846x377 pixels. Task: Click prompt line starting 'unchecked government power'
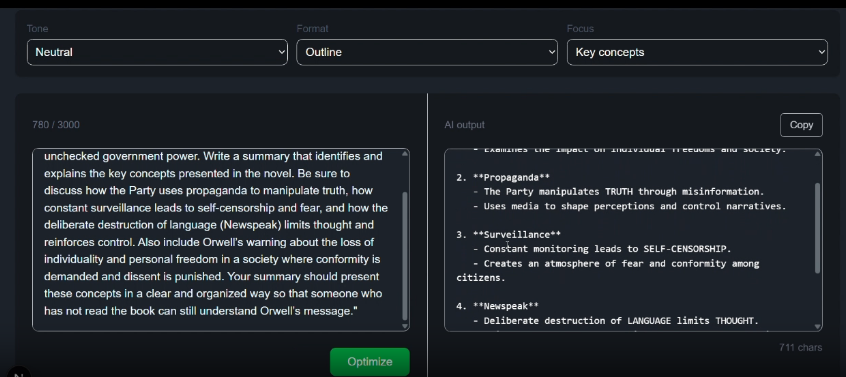213,156
